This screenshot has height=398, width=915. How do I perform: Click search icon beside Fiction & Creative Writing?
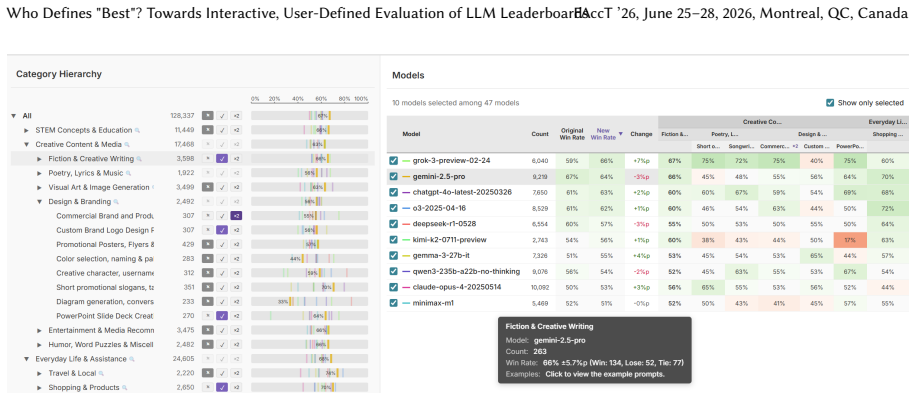point(139,159)
